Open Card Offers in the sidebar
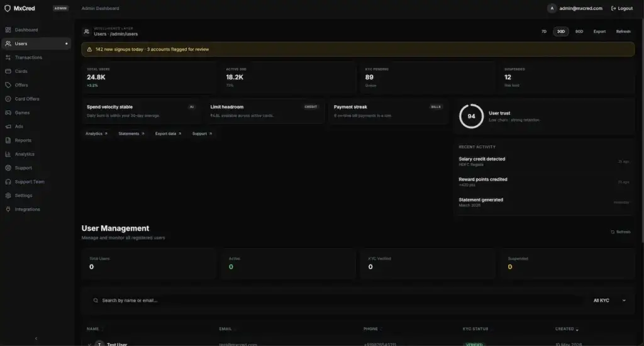This screenshot has width=644, height=346. tap(36, 99)
